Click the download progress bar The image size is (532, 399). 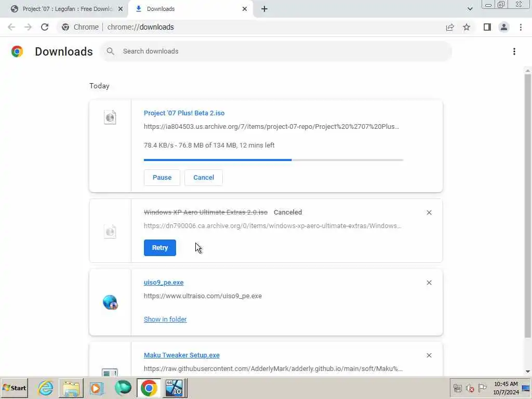coord(273,160)
